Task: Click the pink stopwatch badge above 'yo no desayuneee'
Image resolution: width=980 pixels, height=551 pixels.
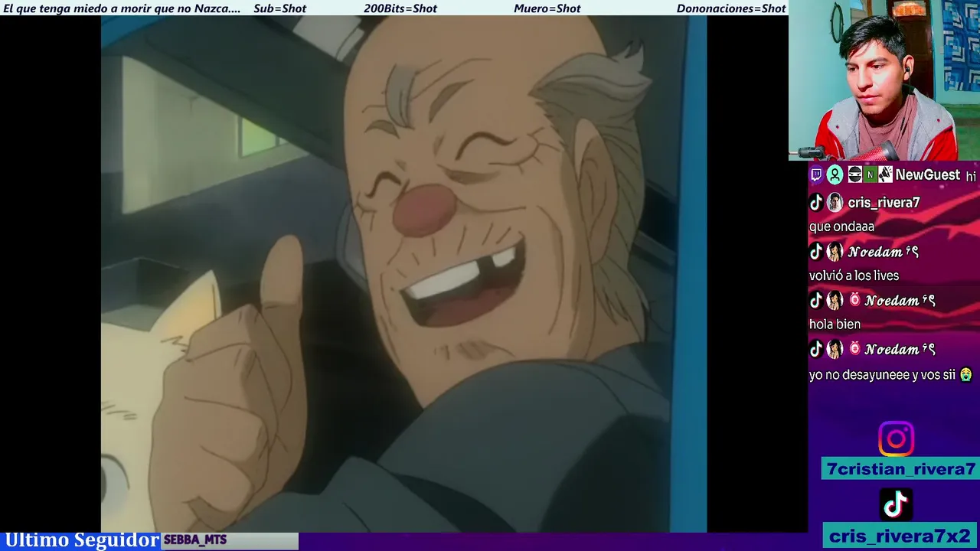Action: [x=854, y=349]
